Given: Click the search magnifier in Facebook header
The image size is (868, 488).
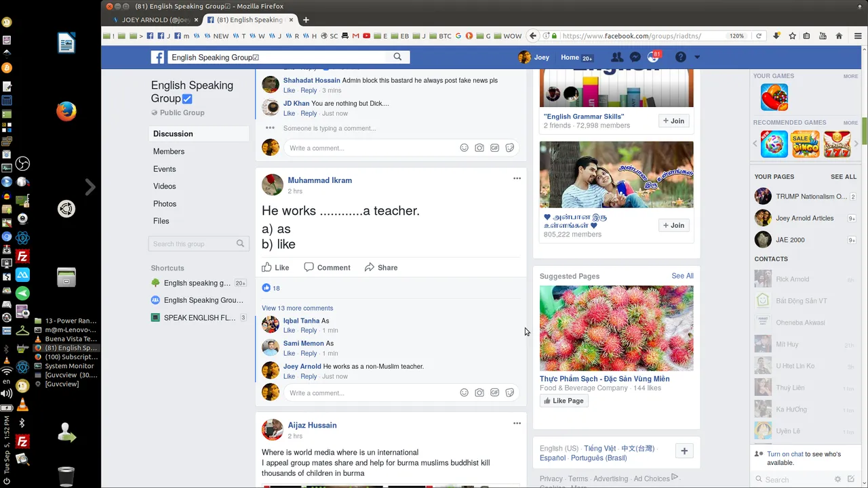Looking at the screenshot, I should point(397,57).
